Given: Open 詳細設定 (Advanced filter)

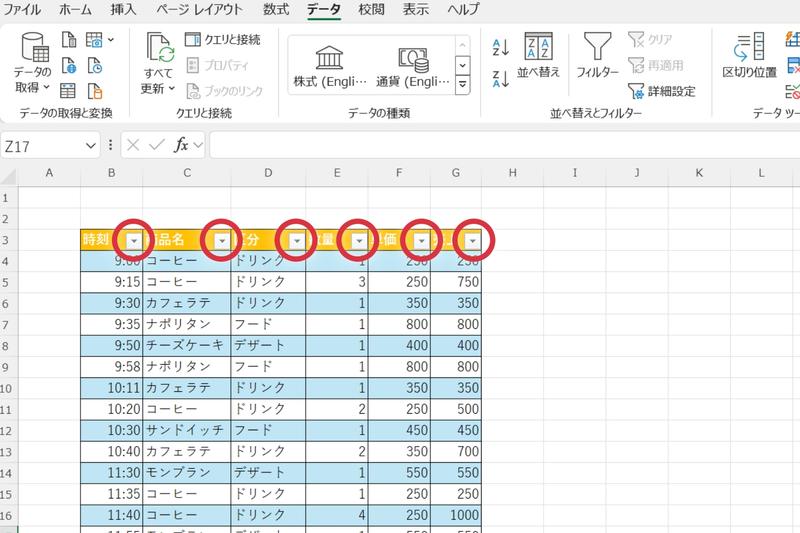Looking at the screenshot, I should coord(662,91).
